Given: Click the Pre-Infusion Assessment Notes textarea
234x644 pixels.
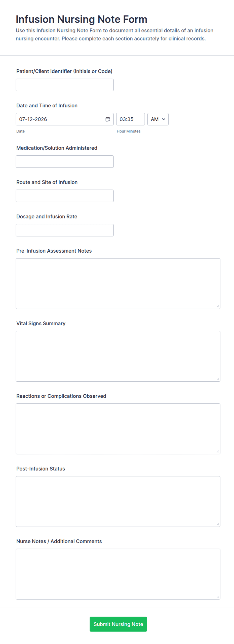Looking at the screenshot, I should pos(118,284).
